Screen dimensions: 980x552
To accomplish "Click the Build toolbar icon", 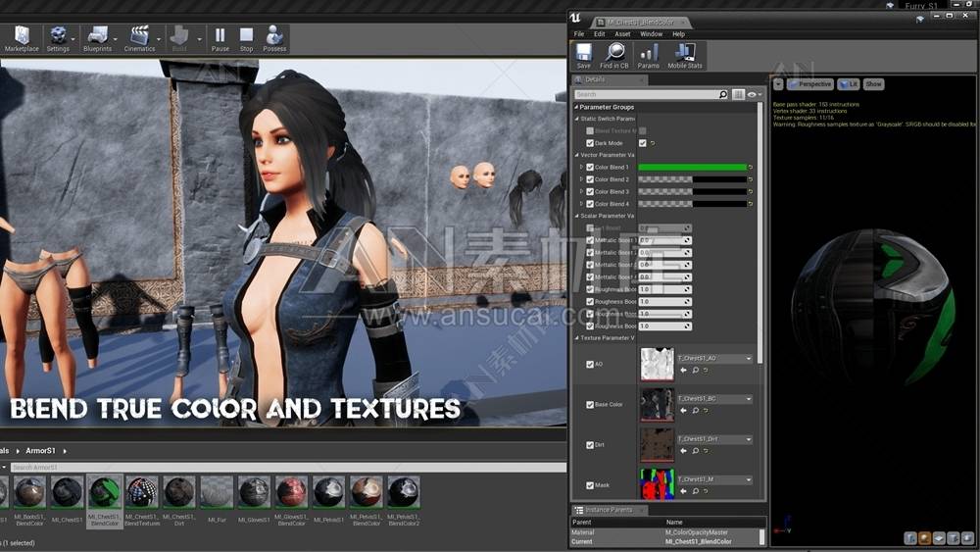I will (x=179, y=38).
